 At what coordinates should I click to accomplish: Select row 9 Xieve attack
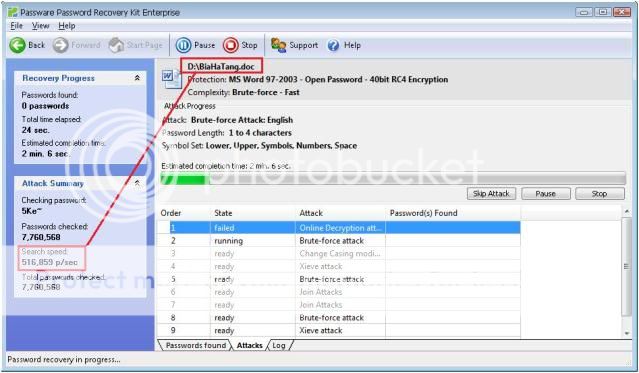339,331
